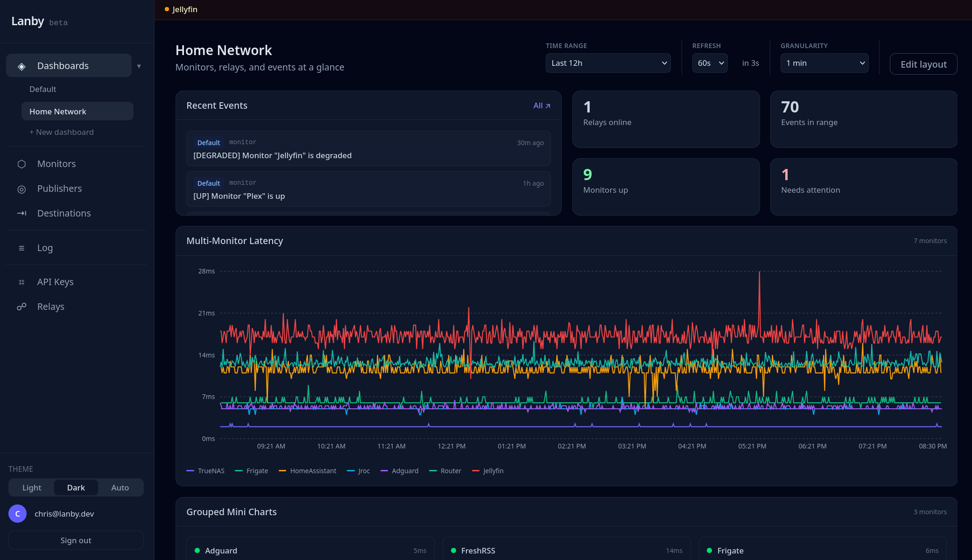Open the Plex is up event
Viewport: 972px width, 560px height.
pos(368,189)
